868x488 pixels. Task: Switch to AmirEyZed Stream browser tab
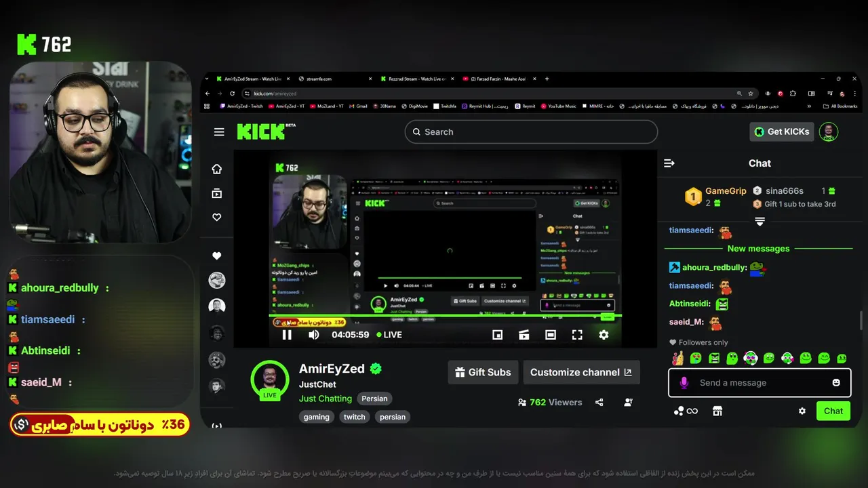pyautogui.click(x=252, y=79)
